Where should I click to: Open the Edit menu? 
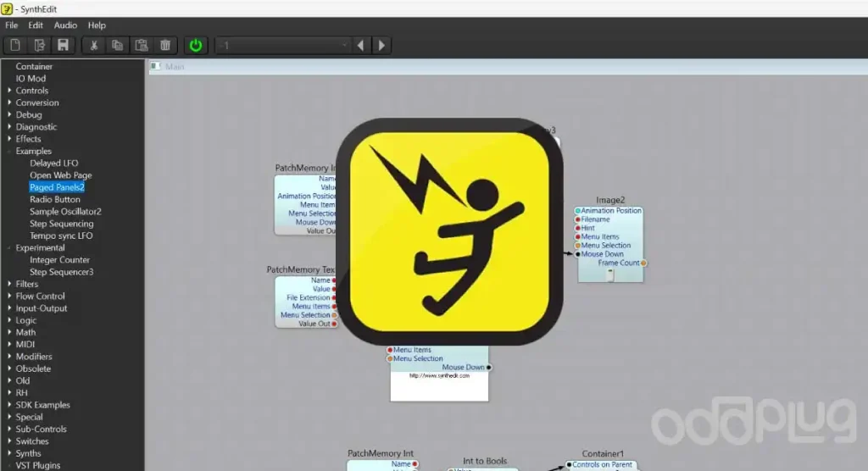point(36,25)
